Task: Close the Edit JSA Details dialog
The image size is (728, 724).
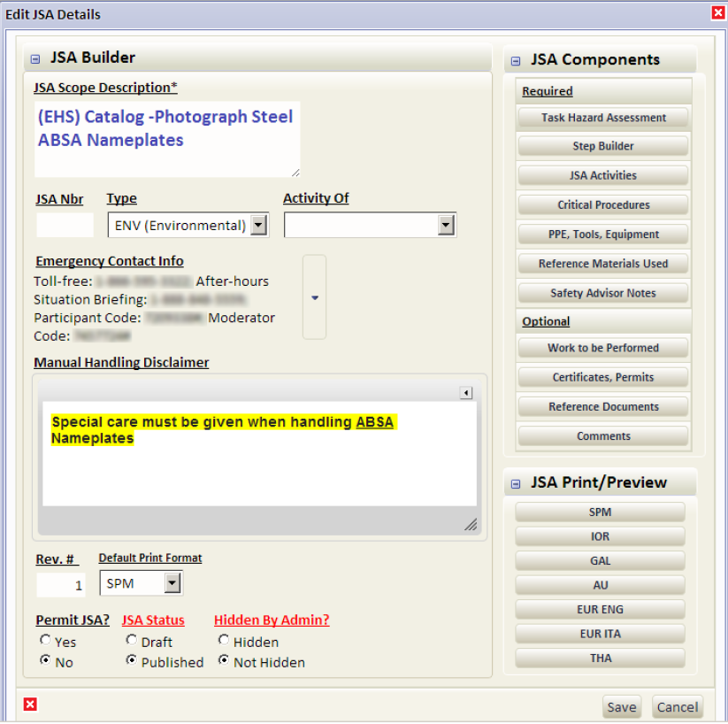Action: pyautogui.click(x=717, y=13)
